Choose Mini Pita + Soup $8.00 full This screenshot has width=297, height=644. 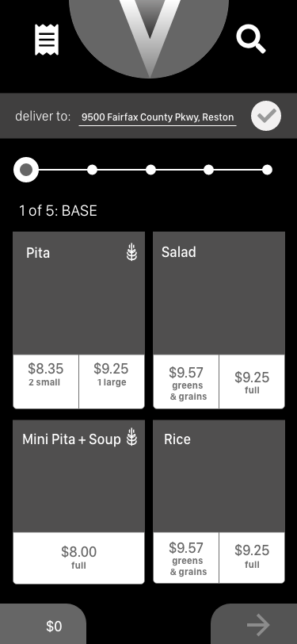(x=78, y=558)
